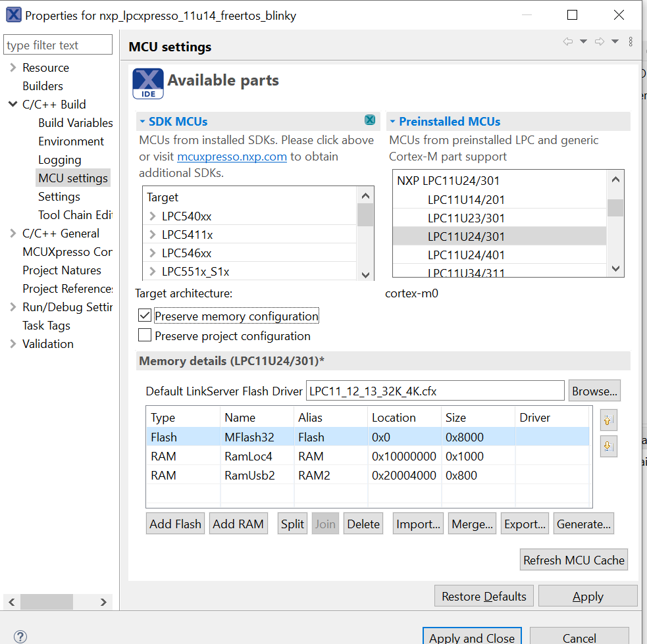
Task: Click the Browse... button
Action: coord(594,391)
